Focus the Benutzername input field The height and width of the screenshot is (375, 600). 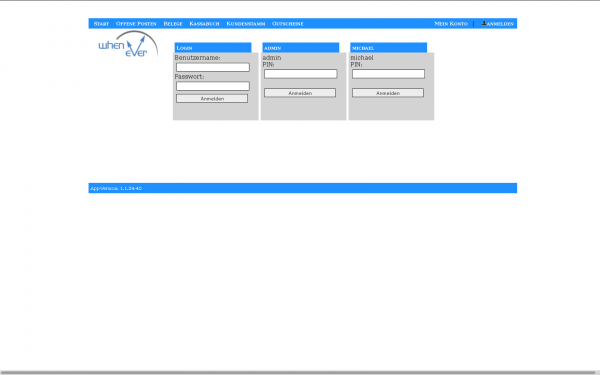pyautogui.click(x=213, y=67)
